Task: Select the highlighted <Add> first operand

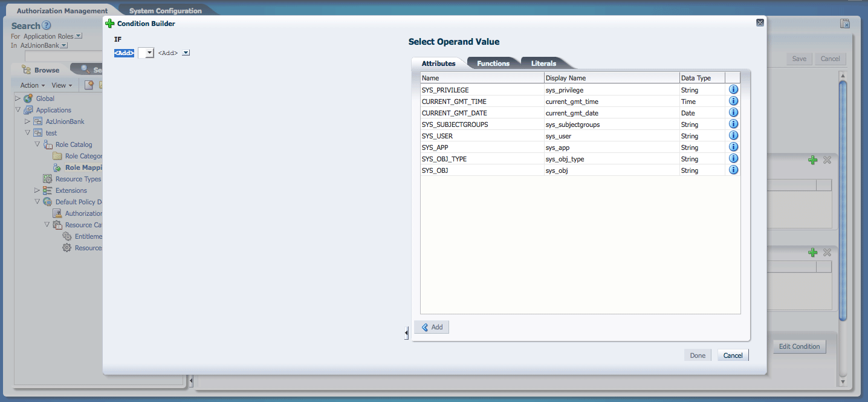Action: 124,53
